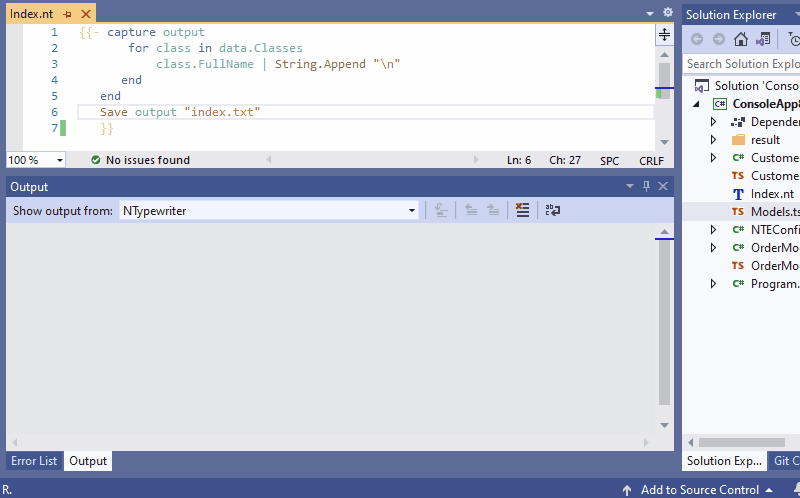The width and height of the screenshot is (800, 498).
Task: Expand the Dependencies node
Action: coord(713,122)
